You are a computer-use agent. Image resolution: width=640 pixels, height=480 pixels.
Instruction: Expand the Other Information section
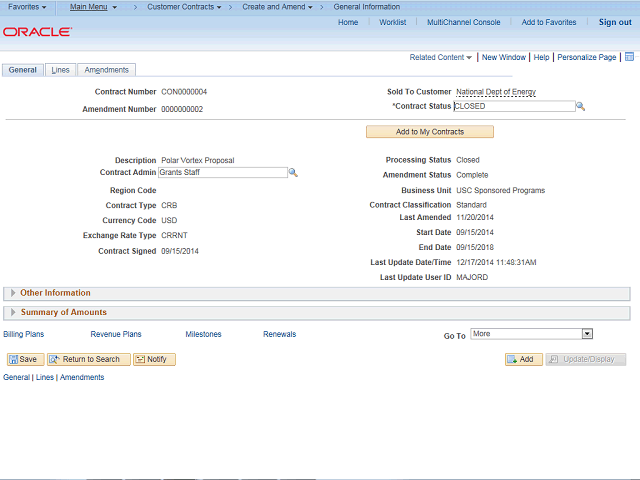coord(13,293)
